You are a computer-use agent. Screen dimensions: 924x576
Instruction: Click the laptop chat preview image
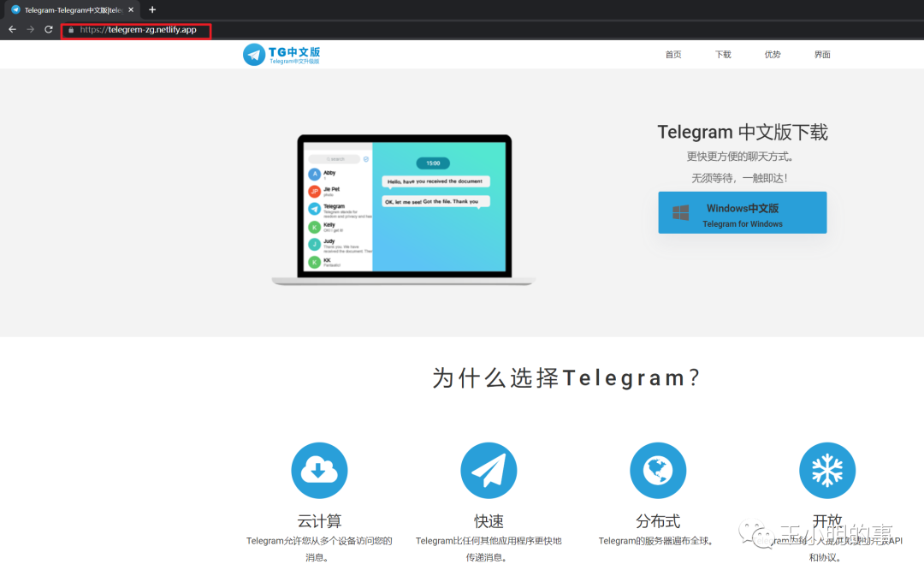pyautogui.click(x=404, y=210)
